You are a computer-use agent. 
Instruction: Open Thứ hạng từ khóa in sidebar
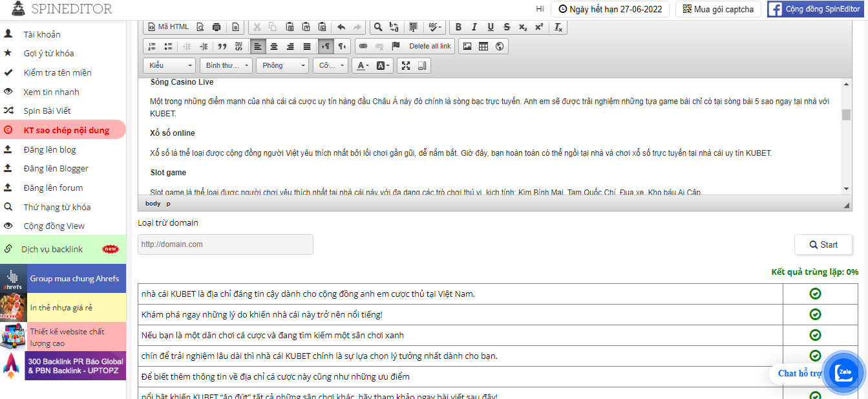click(57, 207)
